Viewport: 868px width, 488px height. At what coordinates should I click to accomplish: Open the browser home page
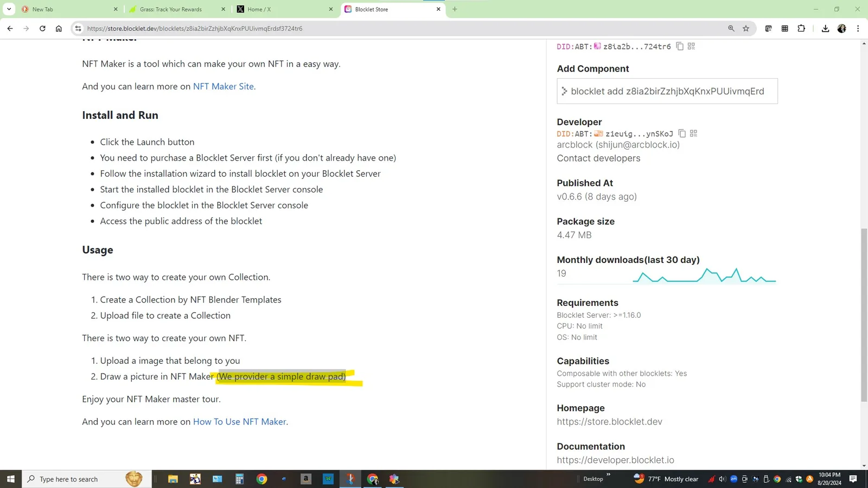(x=59, y=28)
